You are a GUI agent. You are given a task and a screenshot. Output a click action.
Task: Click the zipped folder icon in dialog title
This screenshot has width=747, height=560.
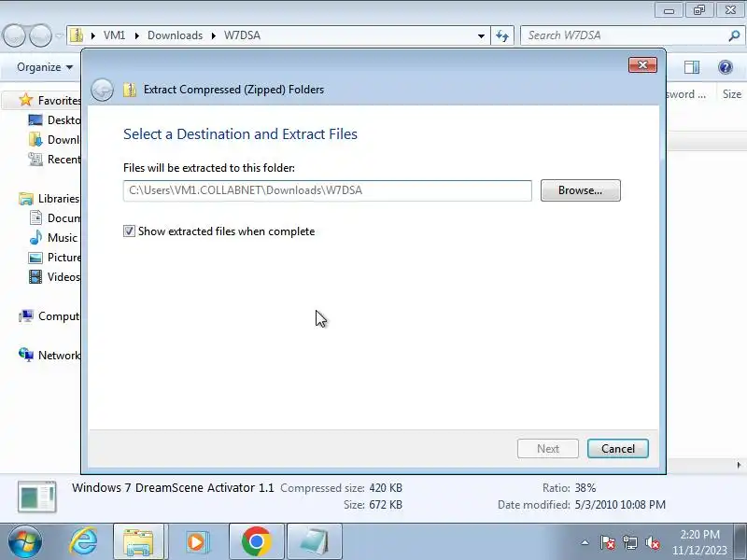tap(130, 90)
